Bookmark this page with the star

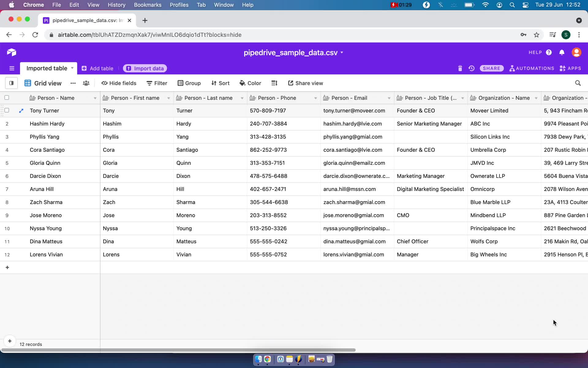point(537,35)
